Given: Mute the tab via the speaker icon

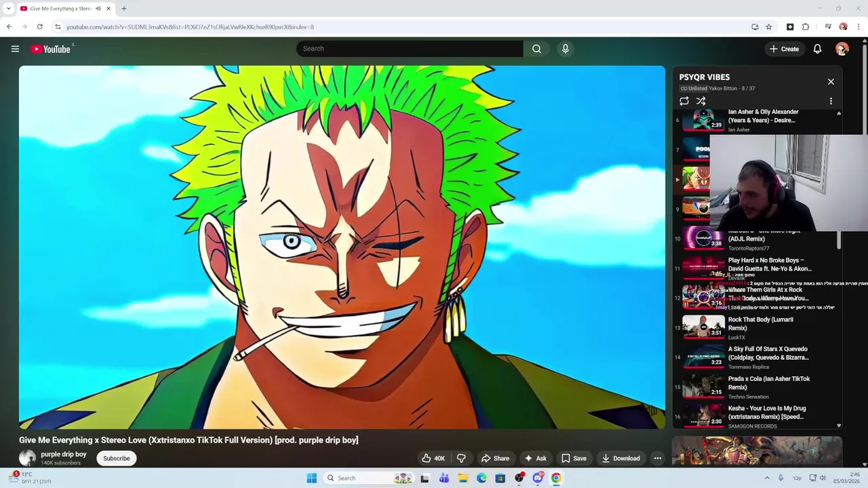Looking at the screenshot, I should pyautogui.click(x=98, y=8).
